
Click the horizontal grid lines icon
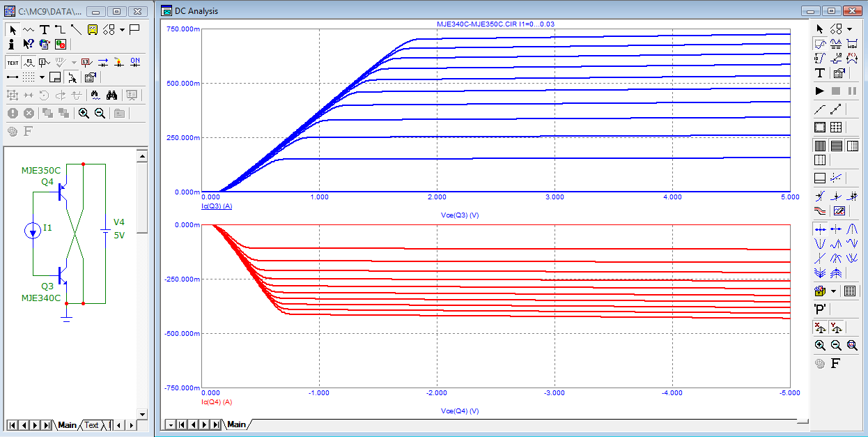[836, 145]
